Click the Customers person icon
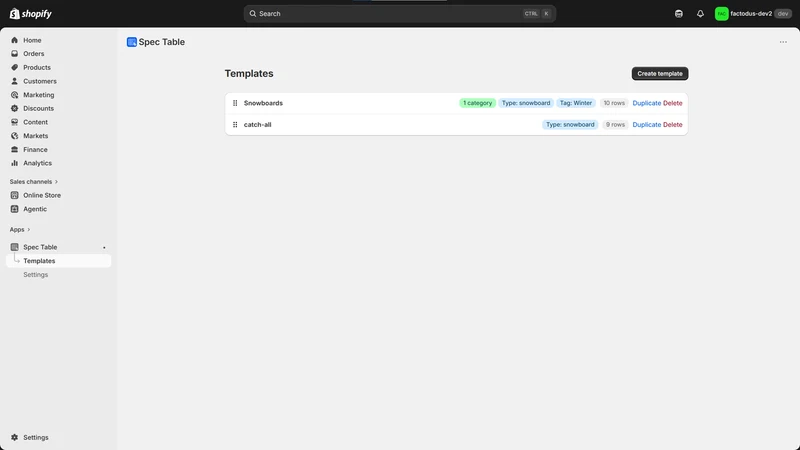 click(14, 81)
